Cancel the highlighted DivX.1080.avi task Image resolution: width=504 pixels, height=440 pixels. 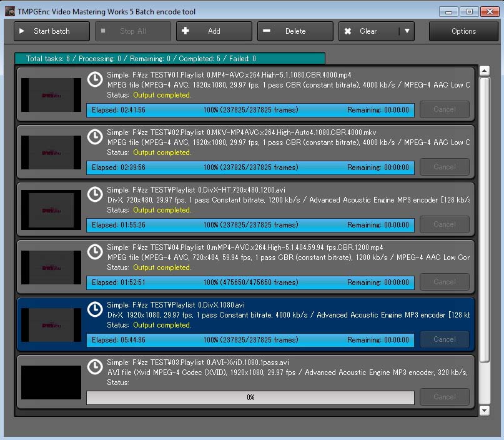(445, 339)
